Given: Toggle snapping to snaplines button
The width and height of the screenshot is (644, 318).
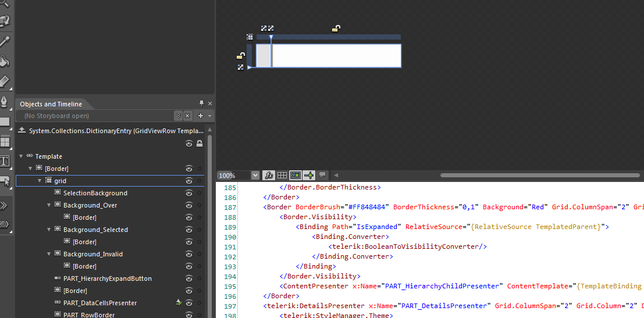Looking at the screenshot, I should click(309, 175).
